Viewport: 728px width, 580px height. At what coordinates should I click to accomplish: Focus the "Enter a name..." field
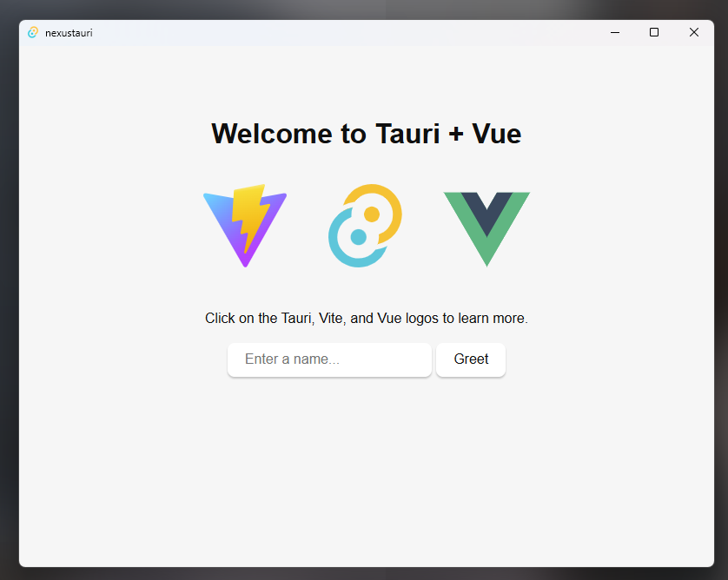pos(329,359)
